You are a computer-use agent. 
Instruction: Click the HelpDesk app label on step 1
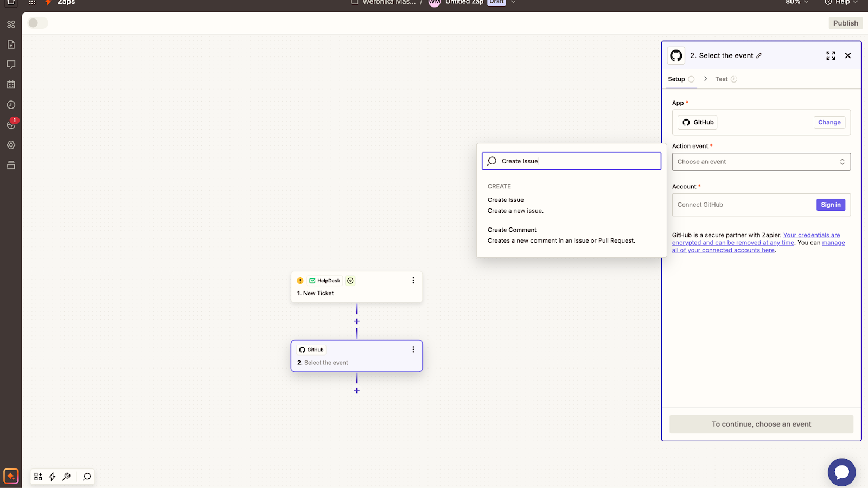324,281
